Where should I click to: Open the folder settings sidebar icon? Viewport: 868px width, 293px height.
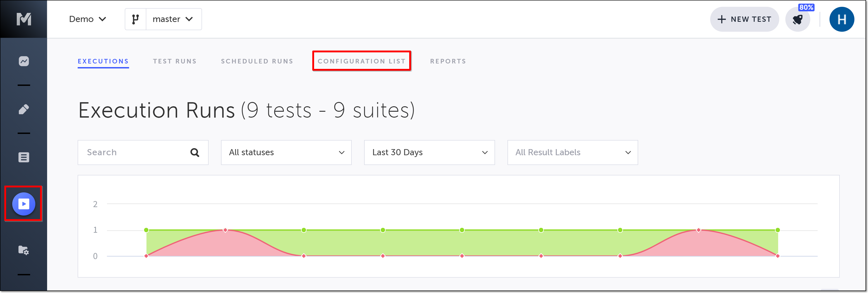point(24,250)
